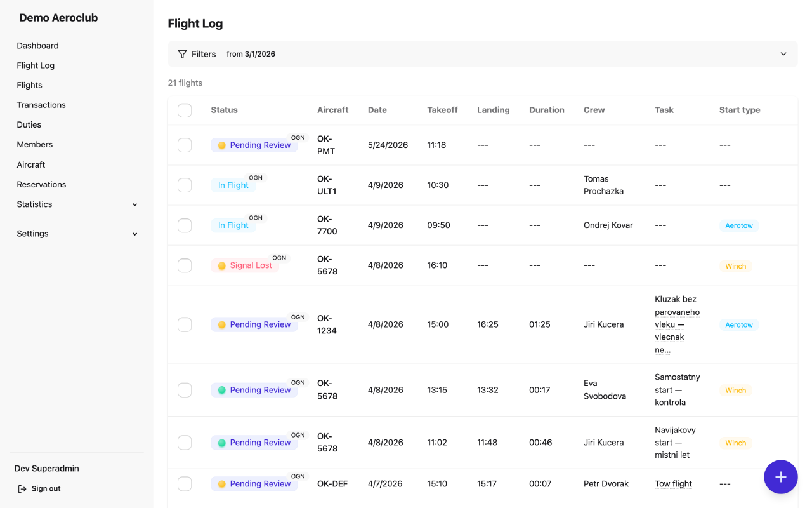Viewport: 812px width, 508px height.
Task: Click the Landing column header
Action: (x=493, y=110)
